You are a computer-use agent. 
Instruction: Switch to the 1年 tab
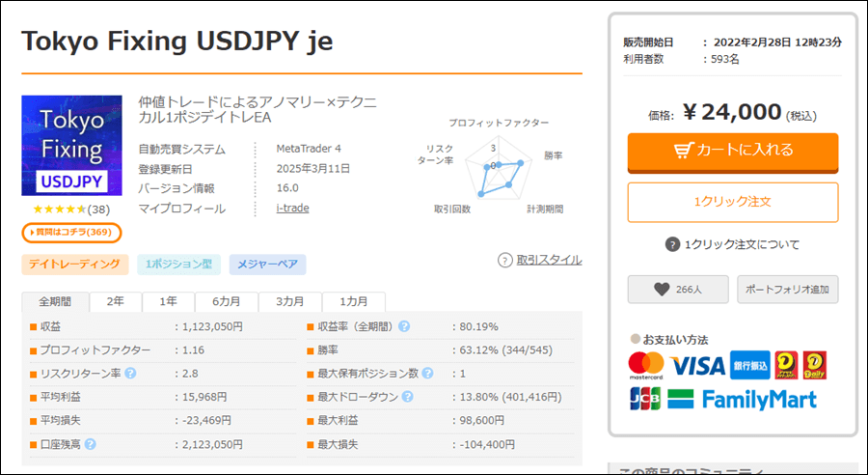[x=168, y=301]
